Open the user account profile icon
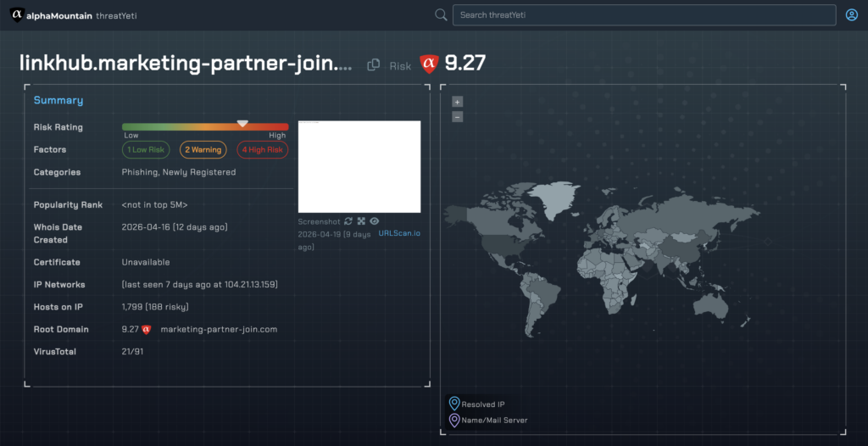Image resolution: width=868 pixels, height=446 pixels. coord(851,15)
